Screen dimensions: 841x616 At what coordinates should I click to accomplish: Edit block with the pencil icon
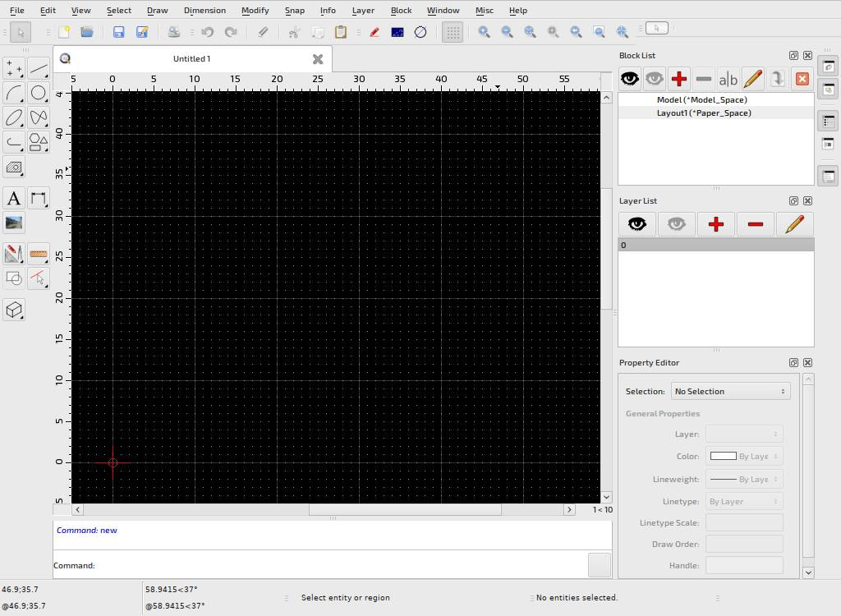point(753,79)
